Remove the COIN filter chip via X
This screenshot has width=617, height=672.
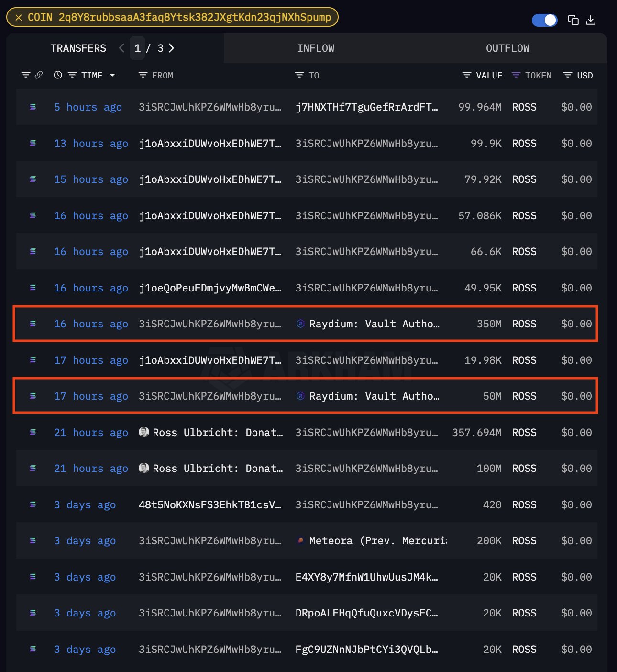(x=19, y=18)
